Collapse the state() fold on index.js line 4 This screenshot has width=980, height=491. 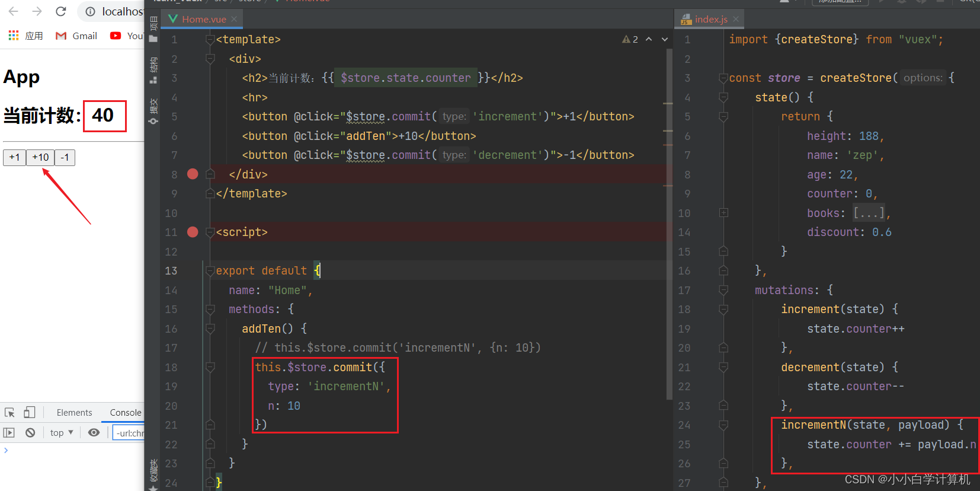pyautogui.click(x=723, y=97)
